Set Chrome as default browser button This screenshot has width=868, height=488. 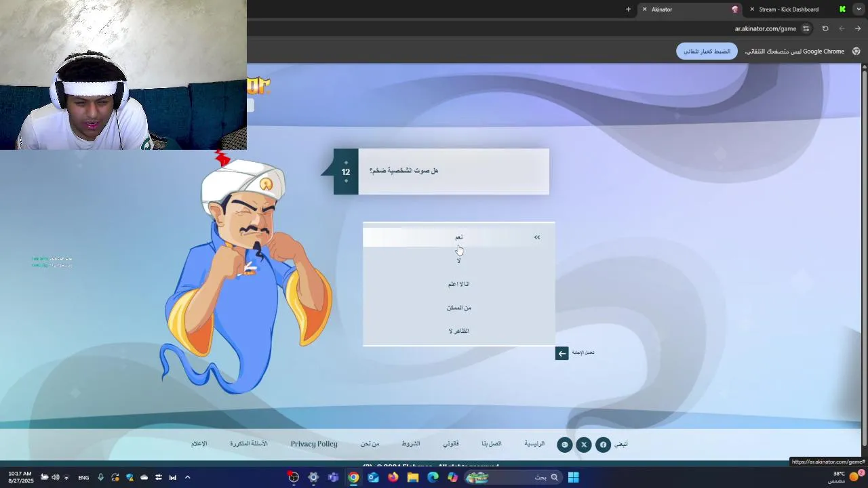tap(707, 52)
